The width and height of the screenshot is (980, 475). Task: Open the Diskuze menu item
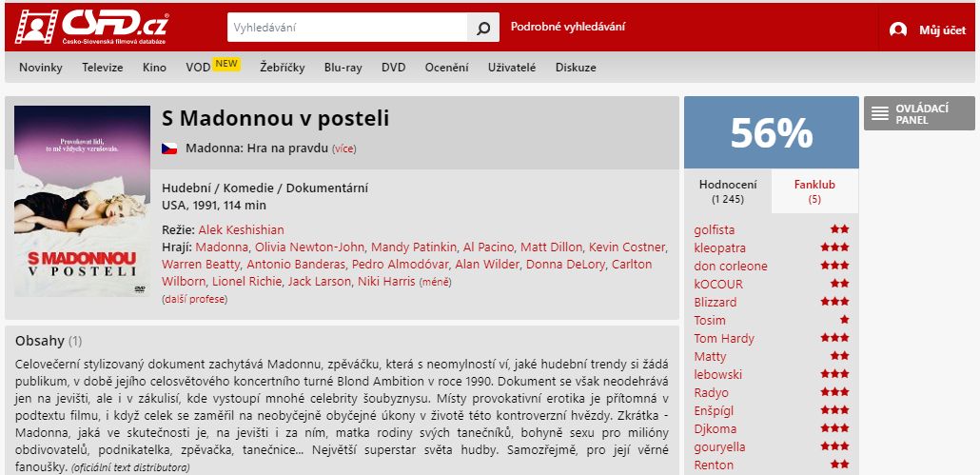pyautogui.click(x=576, y=68)
